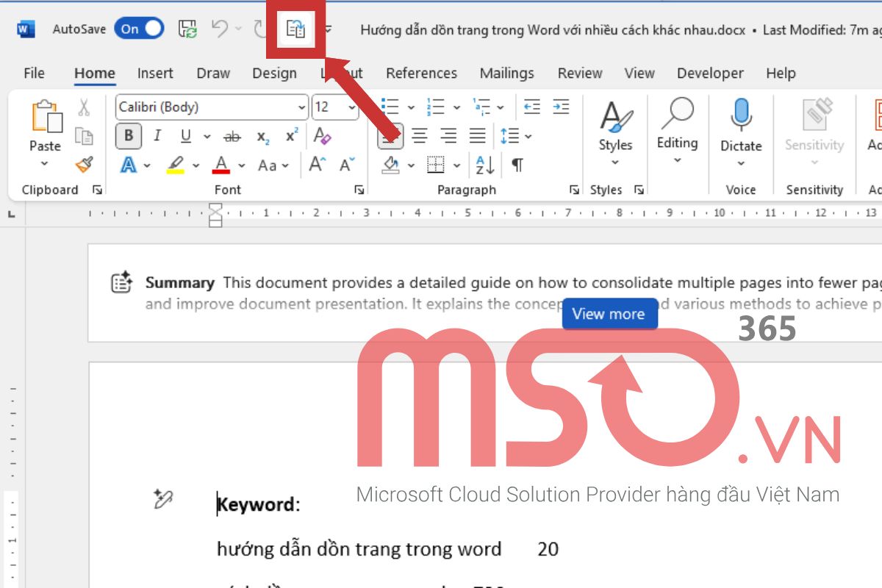
Task: Expand the highlight color dropdown arrow
Action: coord(196,165)
